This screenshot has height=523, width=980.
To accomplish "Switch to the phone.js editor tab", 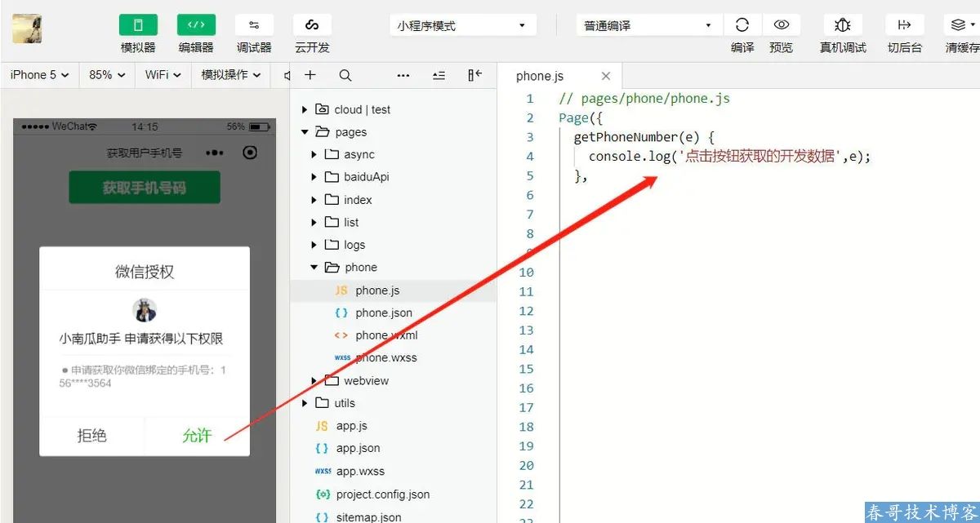I will pos(540,76).
